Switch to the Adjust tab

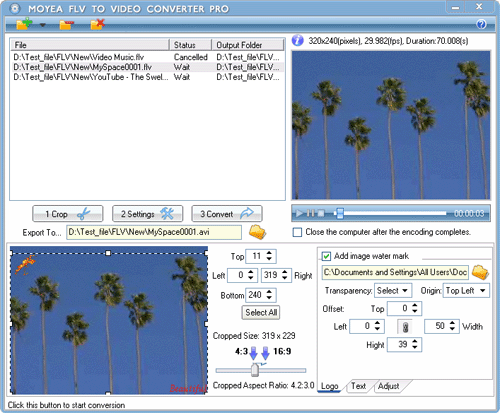389,386
